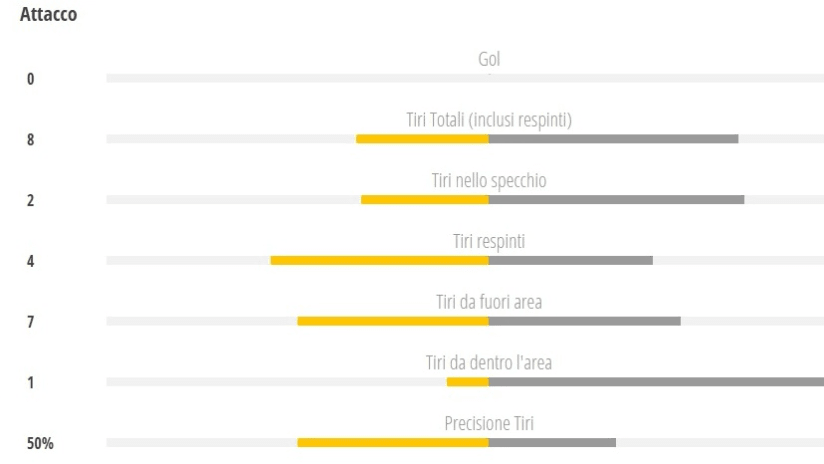Image resolution: width=824 pixels, height=464 pixels.
Task: Click the Tiri Totali (inclusi respinti) label
Action: tap(489, 120)
